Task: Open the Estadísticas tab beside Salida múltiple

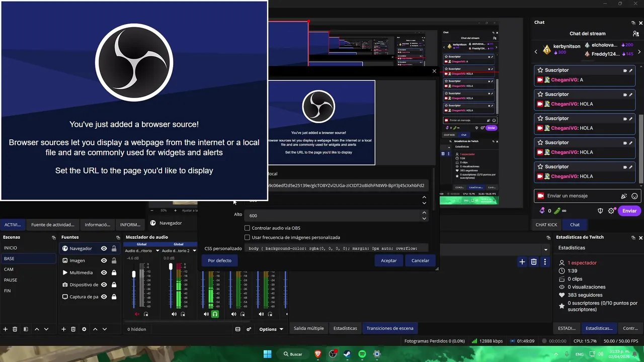Action: 345,328
